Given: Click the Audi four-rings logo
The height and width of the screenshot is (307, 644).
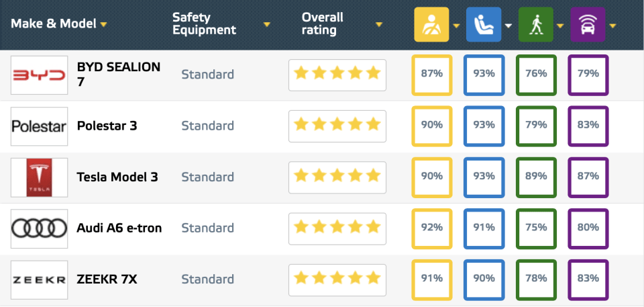Looking at the screenshot, I should tap(40, 228).
